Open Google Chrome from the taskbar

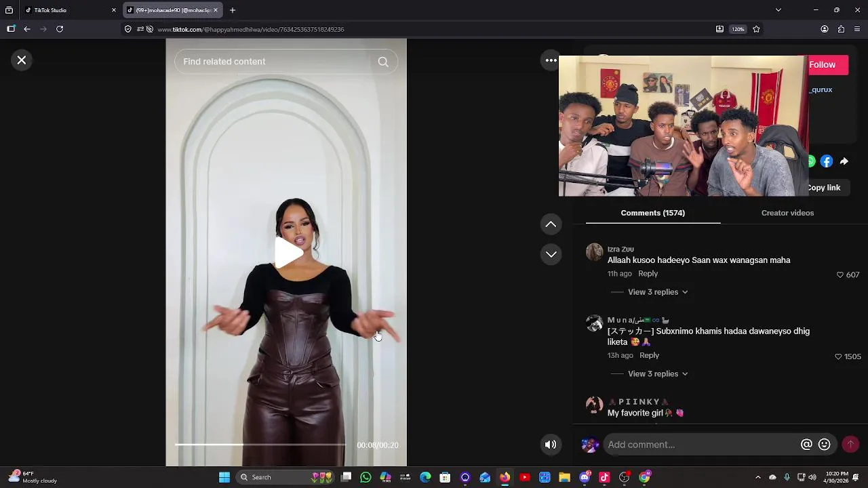pos(644,477)
